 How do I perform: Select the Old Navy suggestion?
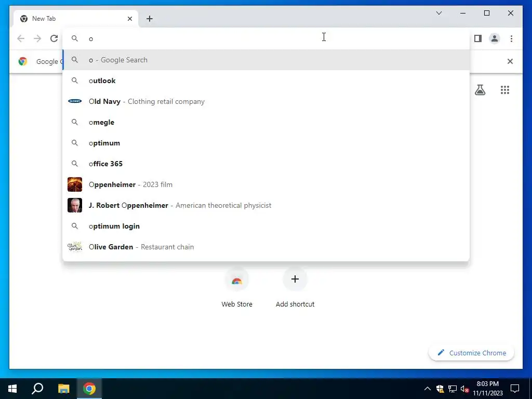(x=267, y=101)
